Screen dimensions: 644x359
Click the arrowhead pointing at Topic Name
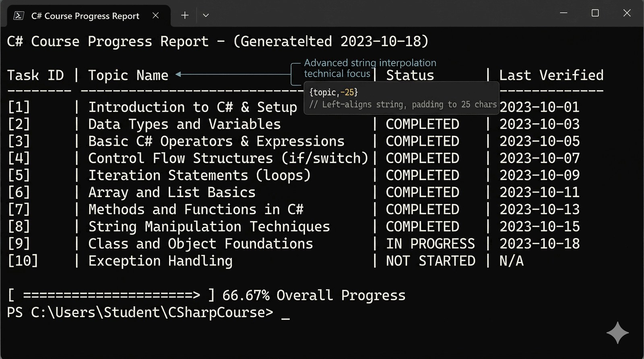pos(178,74)
